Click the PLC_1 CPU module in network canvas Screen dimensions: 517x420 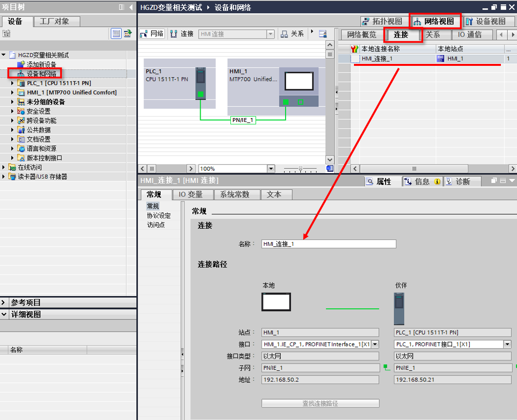tap(200, 83)
